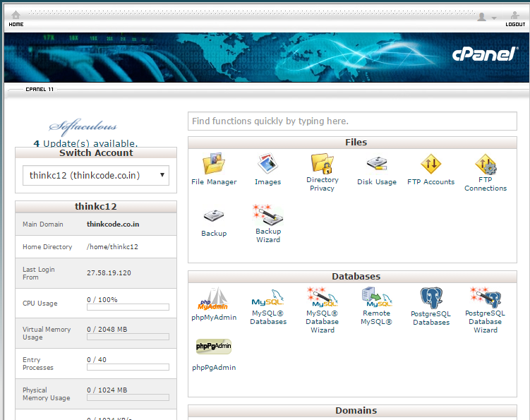Click the Softaculous logo

coord(83,127)
